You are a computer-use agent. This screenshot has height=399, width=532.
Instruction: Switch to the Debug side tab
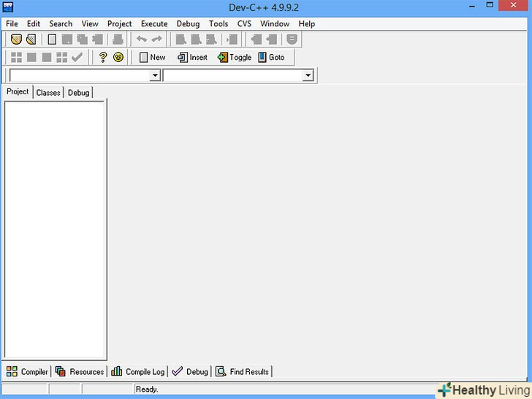78,93
